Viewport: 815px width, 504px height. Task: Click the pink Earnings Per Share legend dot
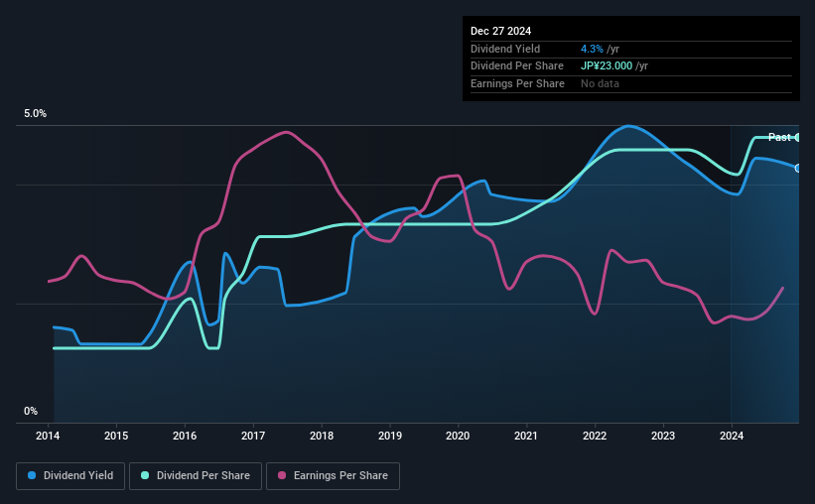pos(282,475)
